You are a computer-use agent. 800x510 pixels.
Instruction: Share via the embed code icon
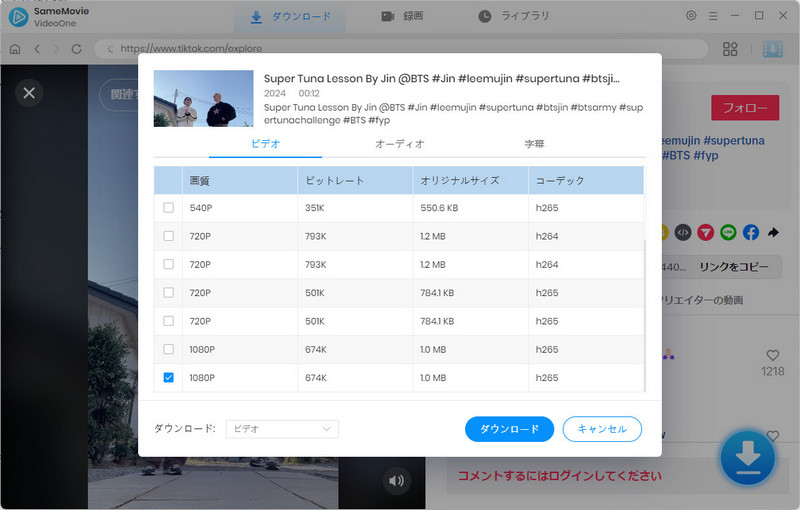683,233
